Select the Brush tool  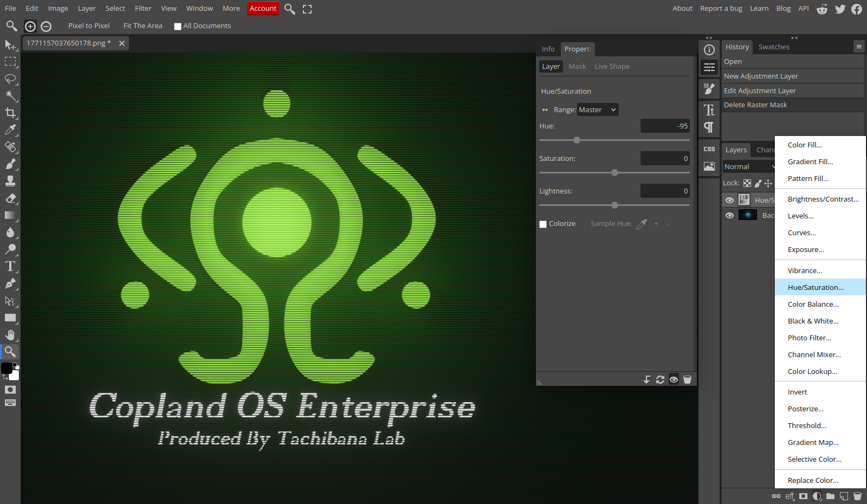(10, 164)
